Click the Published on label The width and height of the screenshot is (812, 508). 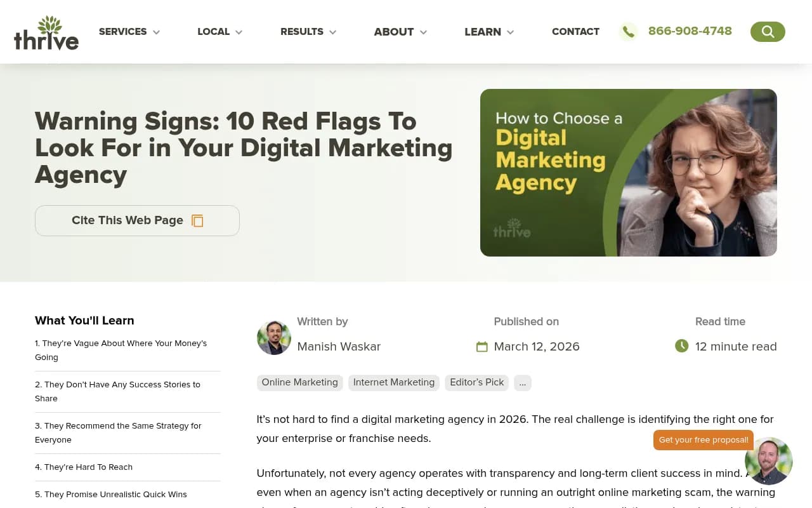[x=527, y=321]
